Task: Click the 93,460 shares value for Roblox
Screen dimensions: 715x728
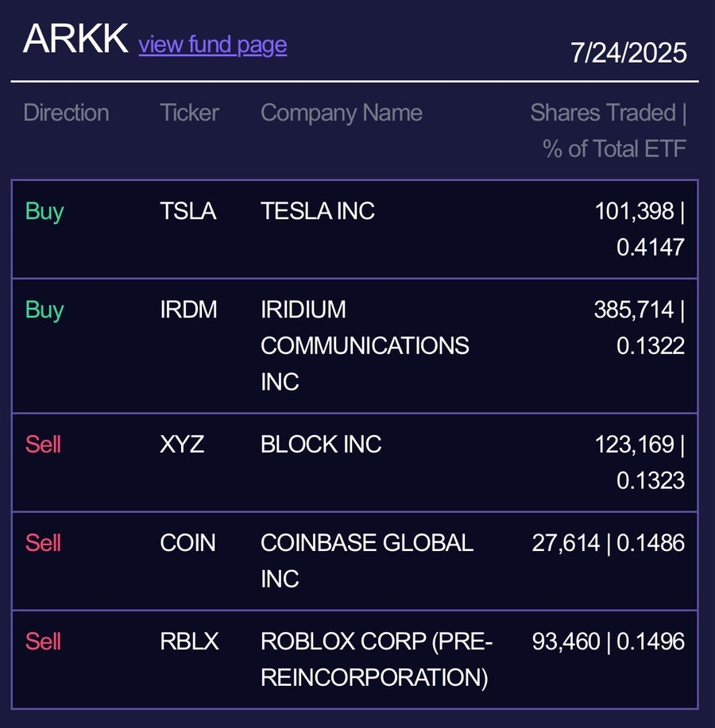Action: (566, 641)
